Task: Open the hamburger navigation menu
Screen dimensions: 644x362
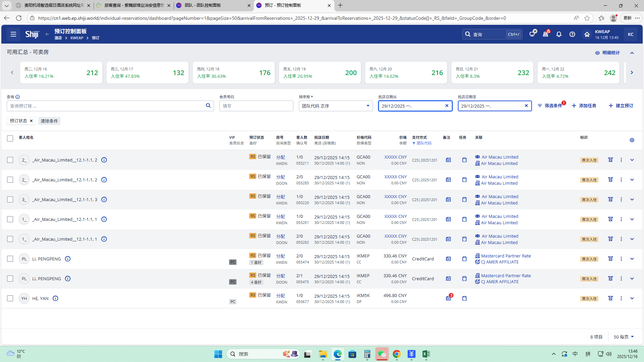Action: click(x=13, y=34)
